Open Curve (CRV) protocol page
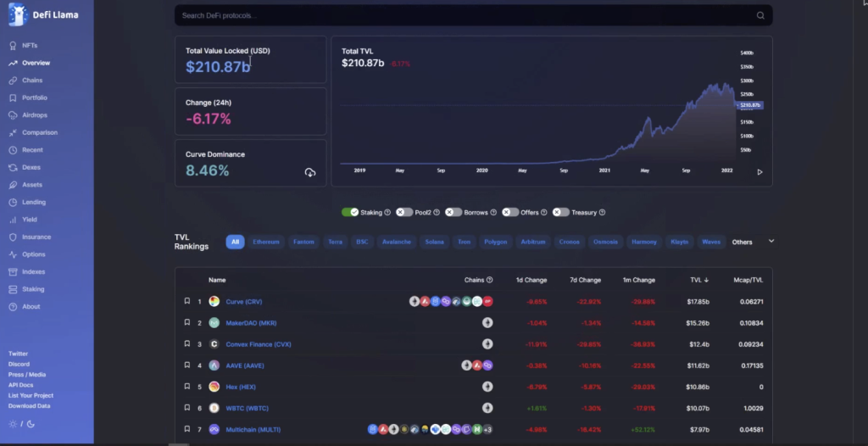Screen dimensions: 868x446 [x=244, y=302]
